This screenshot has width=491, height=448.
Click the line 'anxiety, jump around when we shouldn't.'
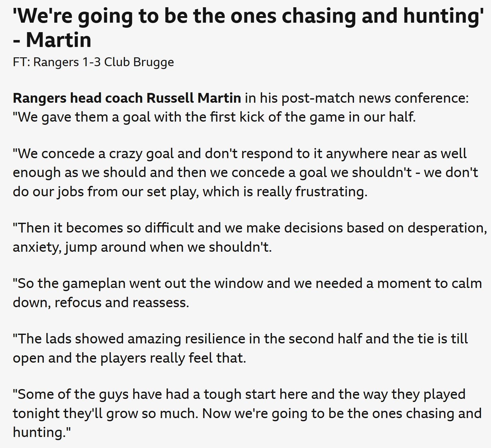142,247
